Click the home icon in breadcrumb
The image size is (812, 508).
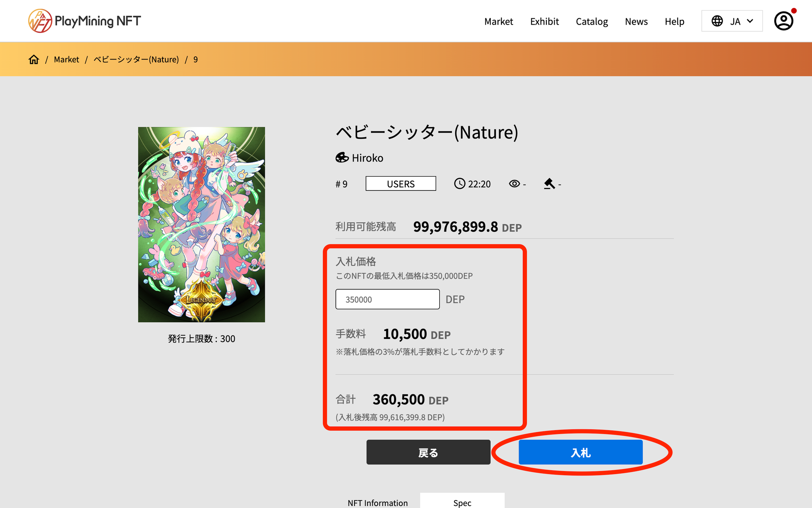34,60
